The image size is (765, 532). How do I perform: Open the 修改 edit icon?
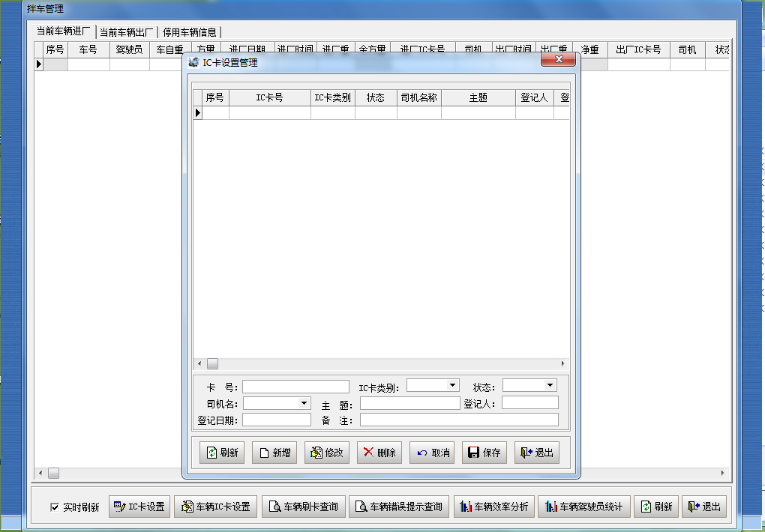(x=318, y=452)
